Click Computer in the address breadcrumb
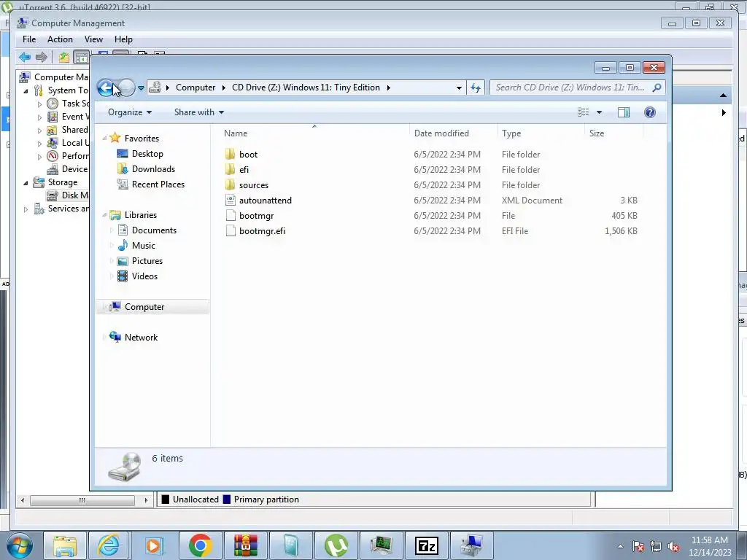Image resolution: width=747 pixels, height=560 pixels. [x=196, y=87]
